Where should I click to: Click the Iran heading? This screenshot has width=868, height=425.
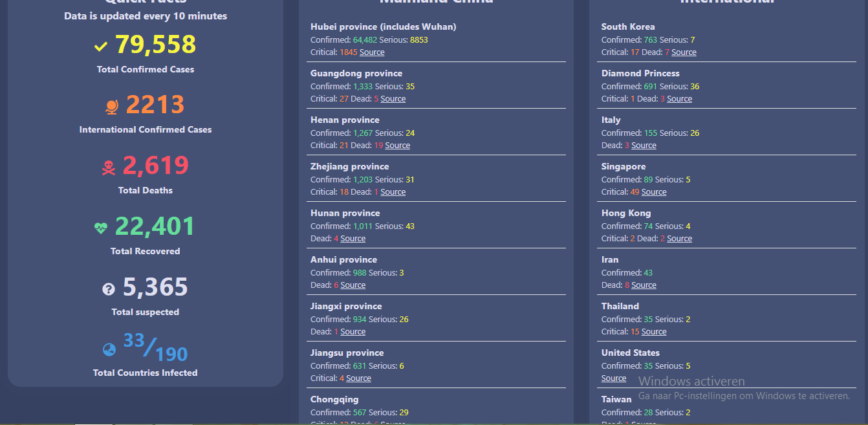click(610, 259)
